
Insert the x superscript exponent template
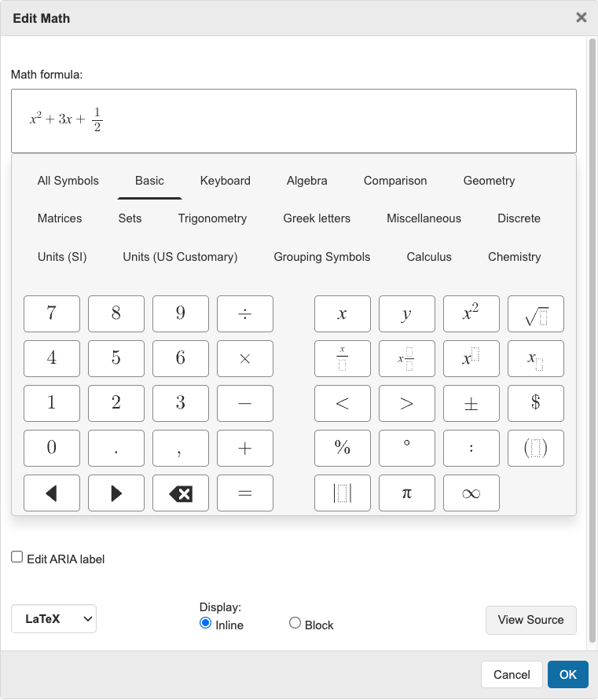[471, 358]
